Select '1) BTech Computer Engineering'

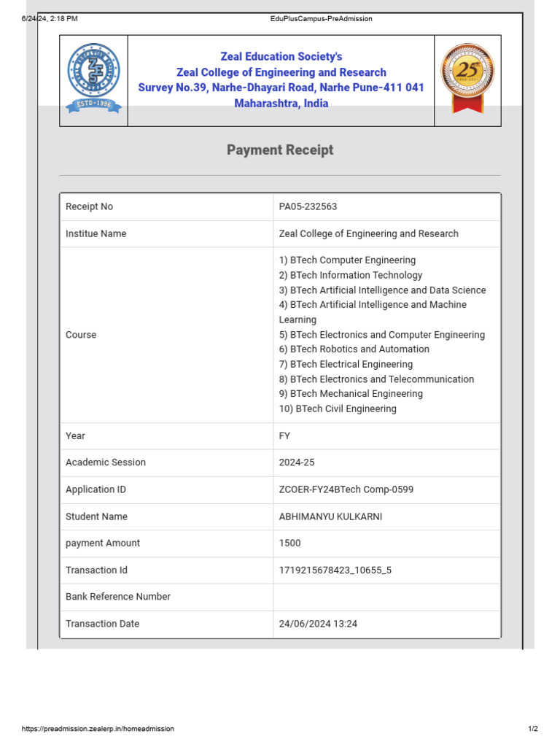coord(347,260)
